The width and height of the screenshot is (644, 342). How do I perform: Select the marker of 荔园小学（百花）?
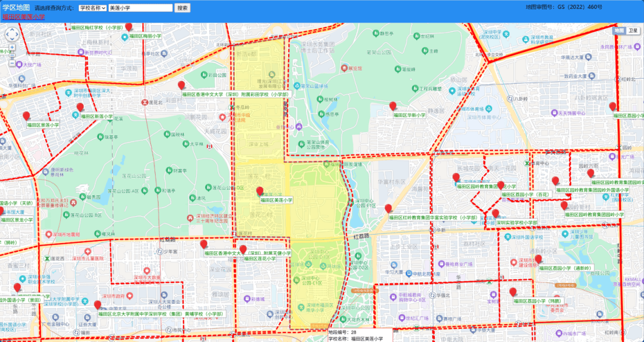click(500, 186)
